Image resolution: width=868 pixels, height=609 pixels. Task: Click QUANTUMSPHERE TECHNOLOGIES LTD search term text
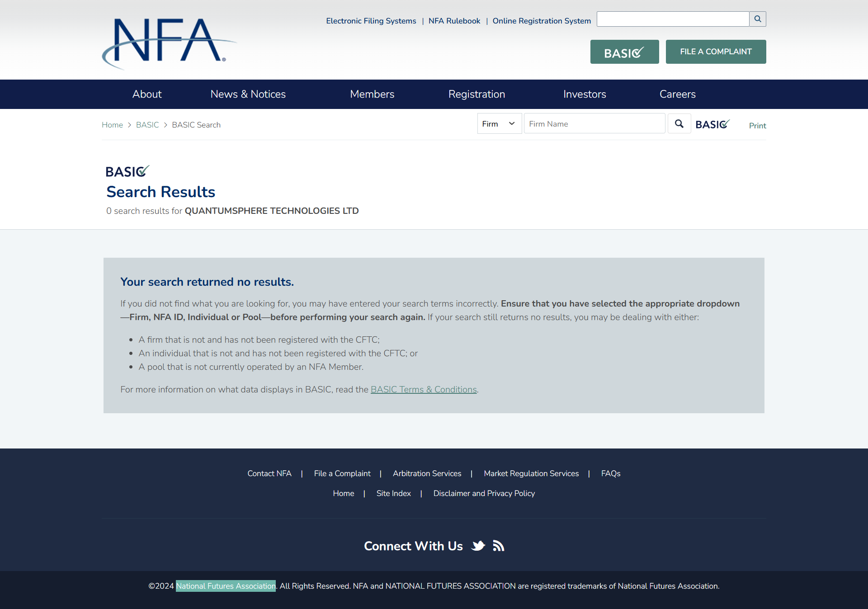272,211
